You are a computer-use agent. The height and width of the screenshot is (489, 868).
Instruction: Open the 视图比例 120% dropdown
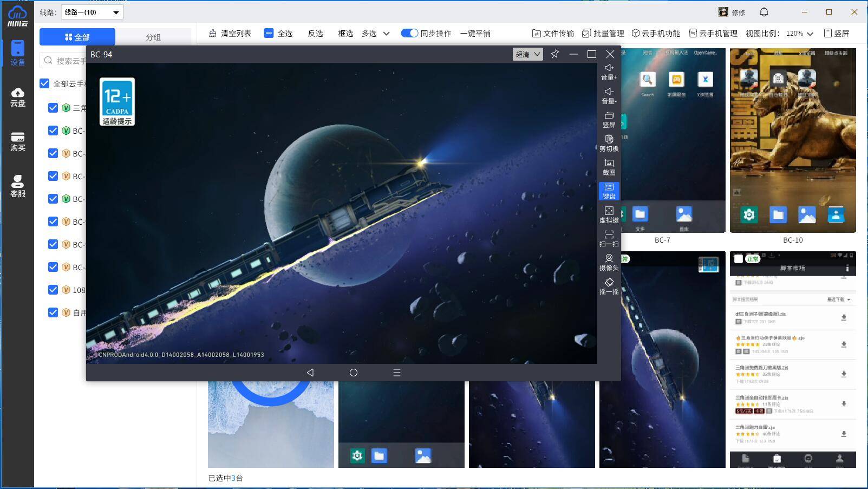tap(800, 33)
